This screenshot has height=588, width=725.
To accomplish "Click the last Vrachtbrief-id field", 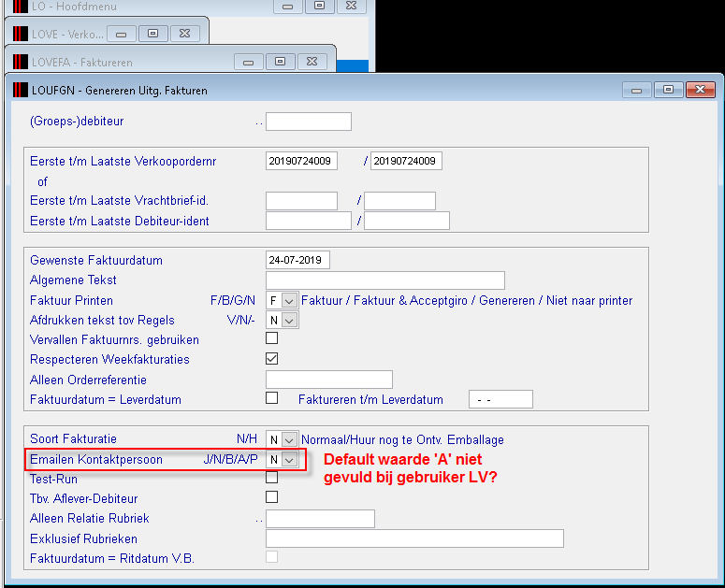I will [x=400, y=201].
